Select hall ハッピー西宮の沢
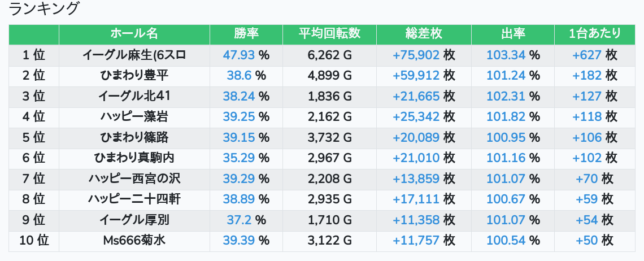The image size is (644, 261). (134, 179)
